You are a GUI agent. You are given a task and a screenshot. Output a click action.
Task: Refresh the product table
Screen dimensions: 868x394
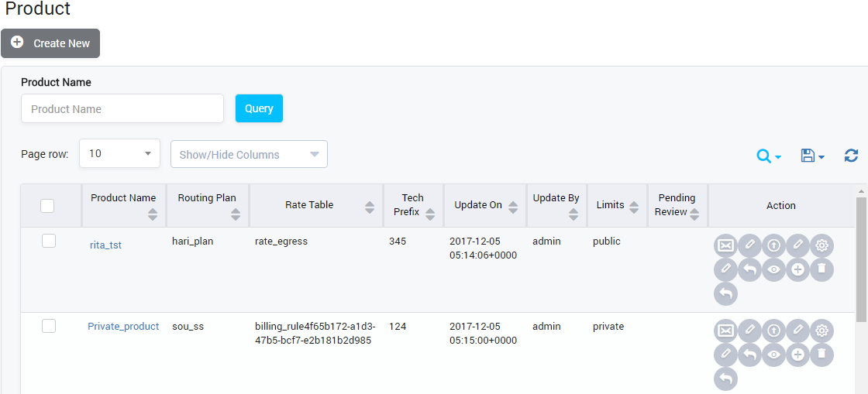[851, 156]
